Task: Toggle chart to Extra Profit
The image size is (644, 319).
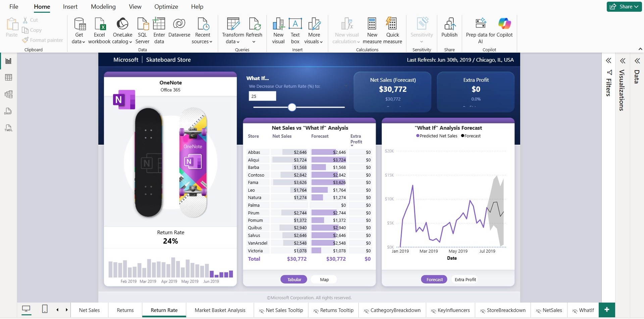Action: pyautogui.click(x=465, y=279)
